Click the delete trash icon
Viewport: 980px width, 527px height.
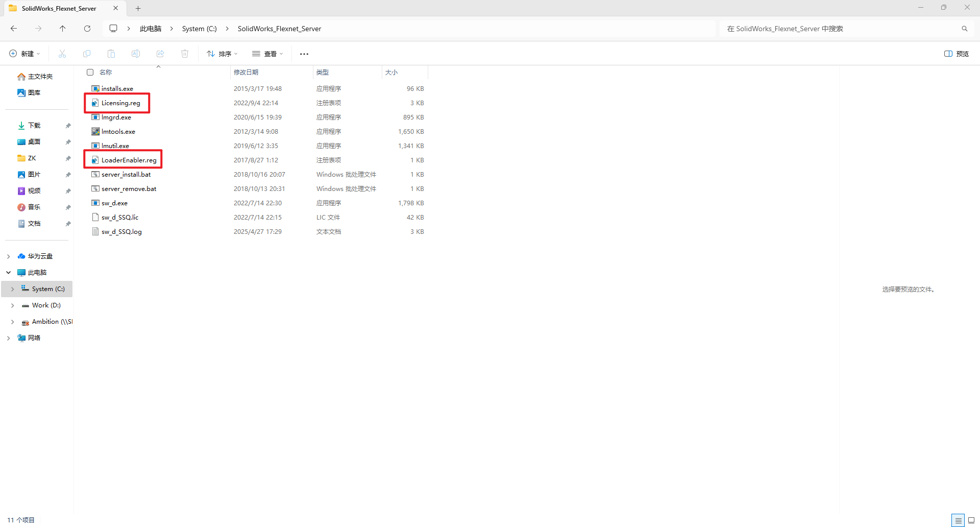(x=185, y=54)
